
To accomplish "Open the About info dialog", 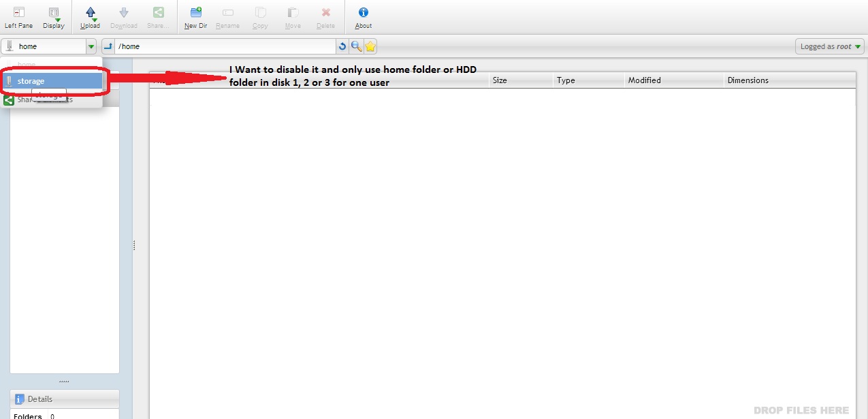I will [364, 17].
